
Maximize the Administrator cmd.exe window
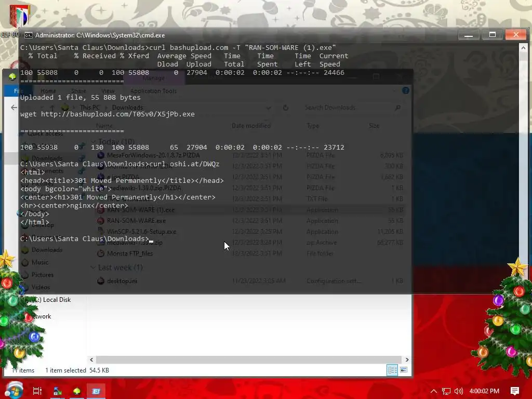tap(493, 35)
